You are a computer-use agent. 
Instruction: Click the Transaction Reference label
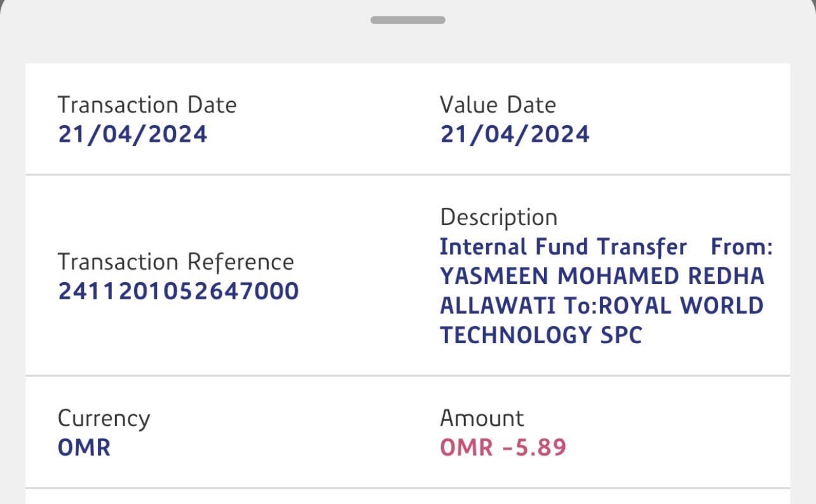tap(175, 262)
